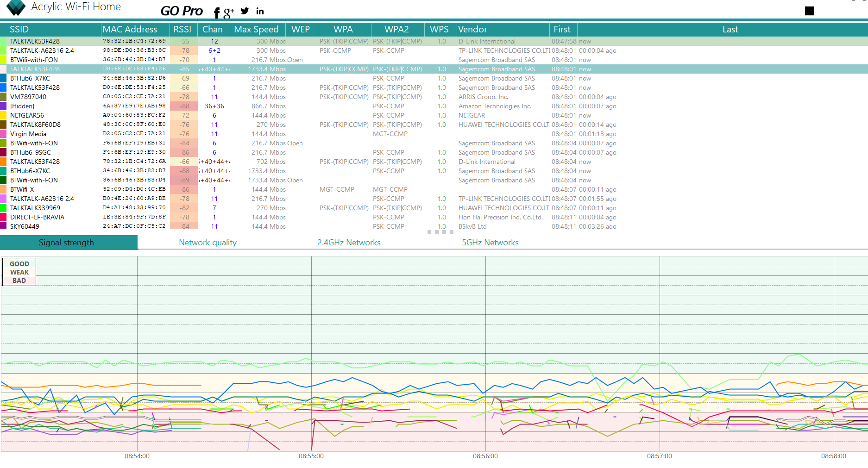Image resolution: width=868 pixels, height=468 pixels.
Task: Sort by the WPA2 column header
Action: [397, 29]
